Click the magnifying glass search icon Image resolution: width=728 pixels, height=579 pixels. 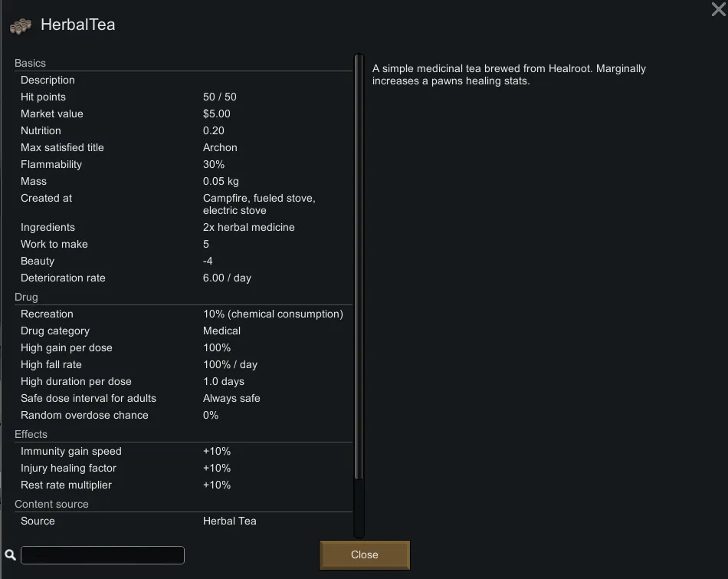tap(11, 555)
